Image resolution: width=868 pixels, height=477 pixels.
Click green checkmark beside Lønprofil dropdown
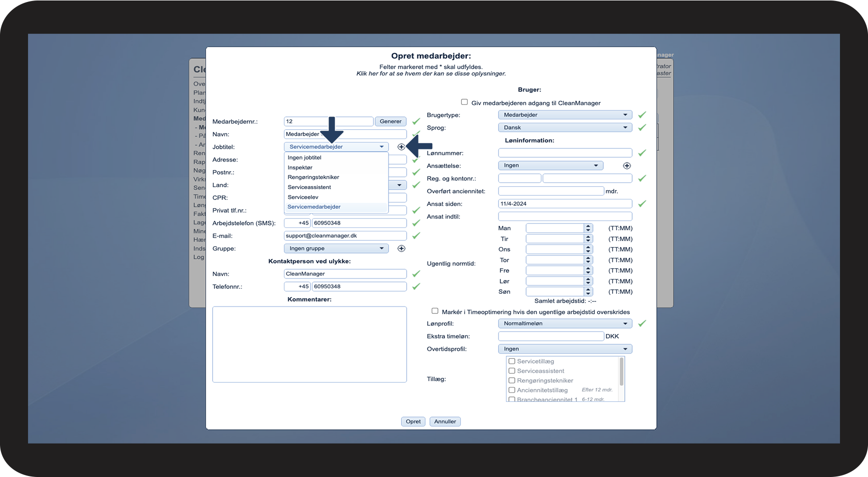[642, 323]
